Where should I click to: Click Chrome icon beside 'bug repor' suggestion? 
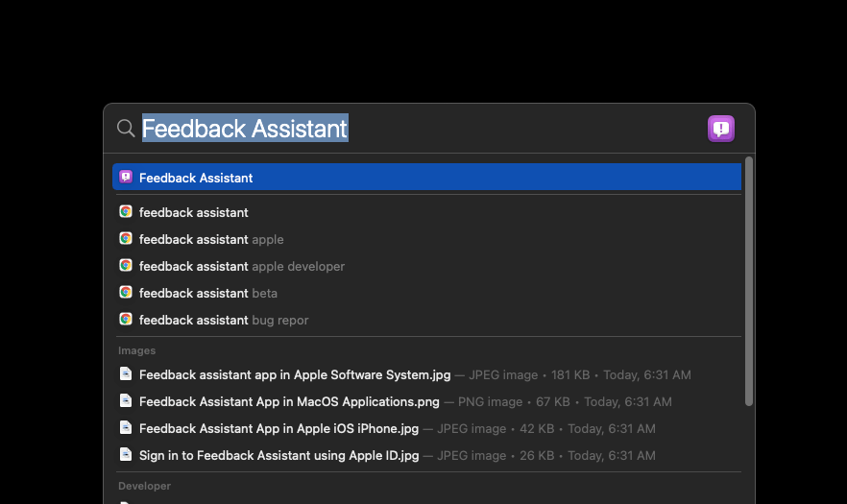point(126,320)
